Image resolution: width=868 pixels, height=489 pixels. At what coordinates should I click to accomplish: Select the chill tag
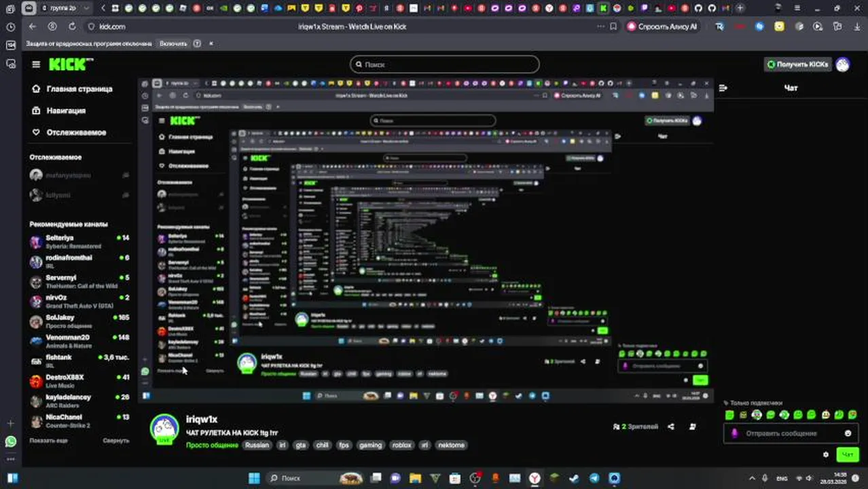[x=322, y=445]
